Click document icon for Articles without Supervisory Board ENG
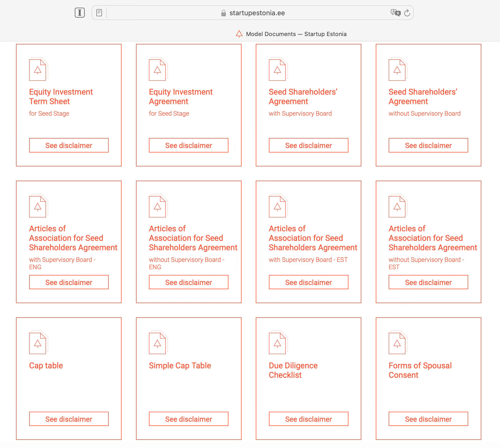Image resolution: width=500 pixels, height=448 pixels. [158, 206]
